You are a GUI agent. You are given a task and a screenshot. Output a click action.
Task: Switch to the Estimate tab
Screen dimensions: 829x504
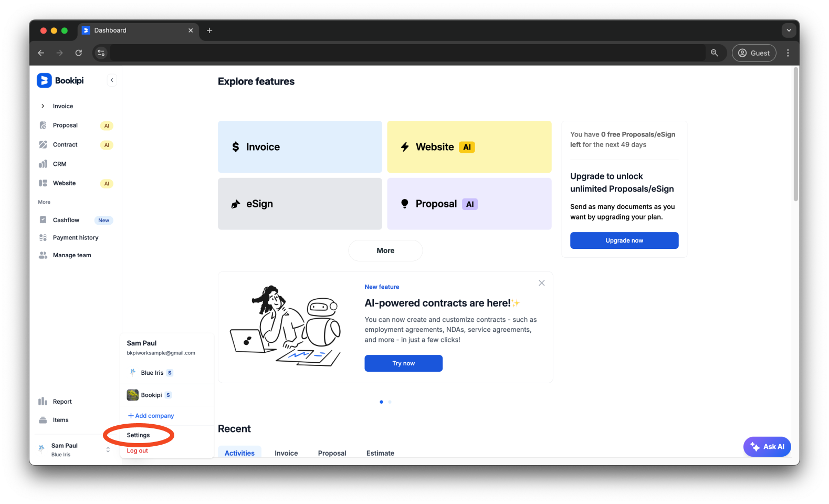pyautogui.click(x=380, y=453)
